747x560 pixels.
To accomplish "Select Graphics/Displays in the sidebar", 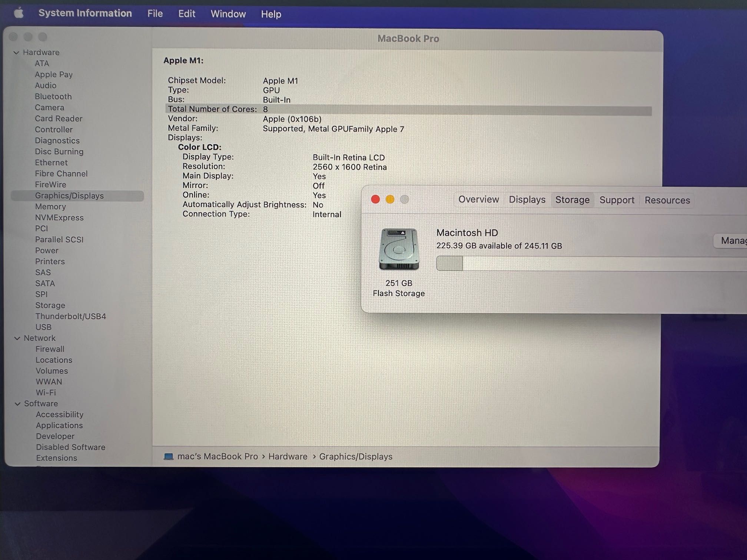I will click(x=77, y=196).
